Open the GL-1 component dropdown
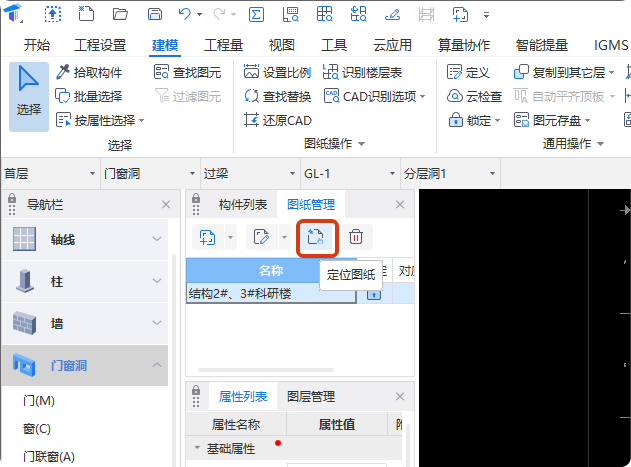 click(x=392, y=174)
